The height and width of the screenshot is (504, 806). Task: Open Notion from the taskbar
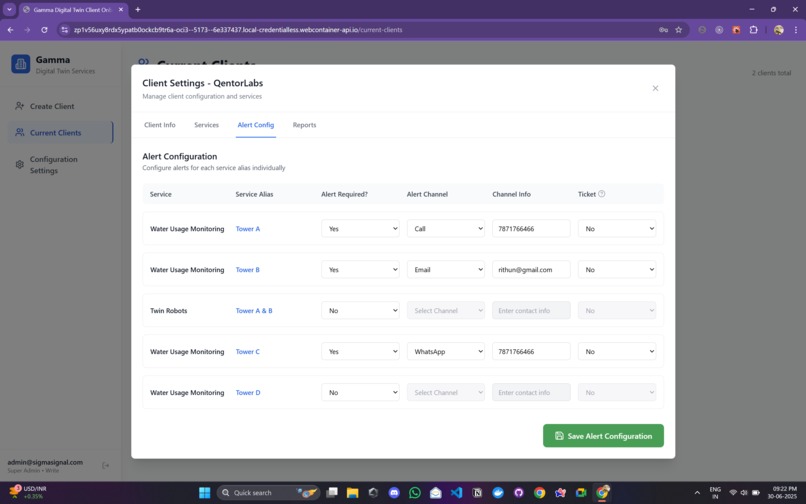(x=477, y=493)
